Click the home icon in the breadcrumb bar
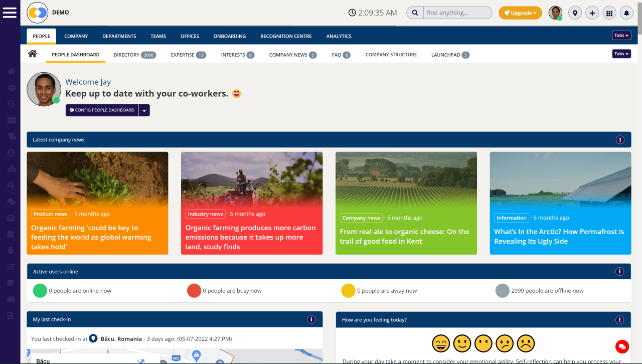Viewport: 642px width, 364px height. (x=31, y=54)
